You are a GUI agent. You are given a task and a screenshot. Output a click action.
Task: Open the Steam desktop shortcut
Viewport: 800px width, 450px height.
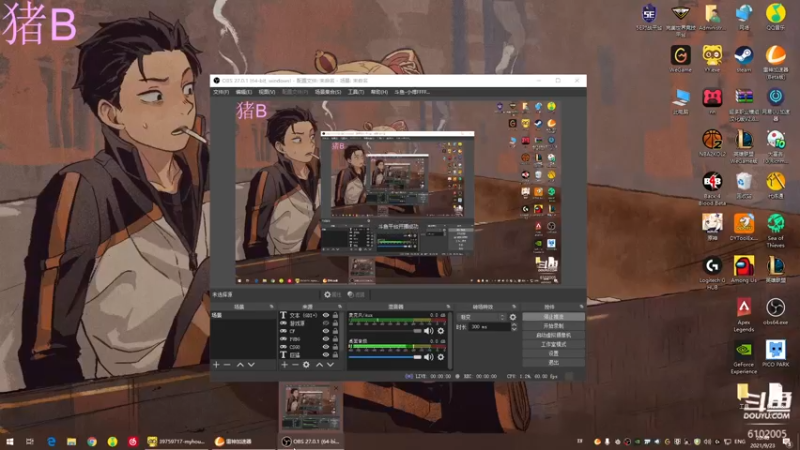[743, 58]
